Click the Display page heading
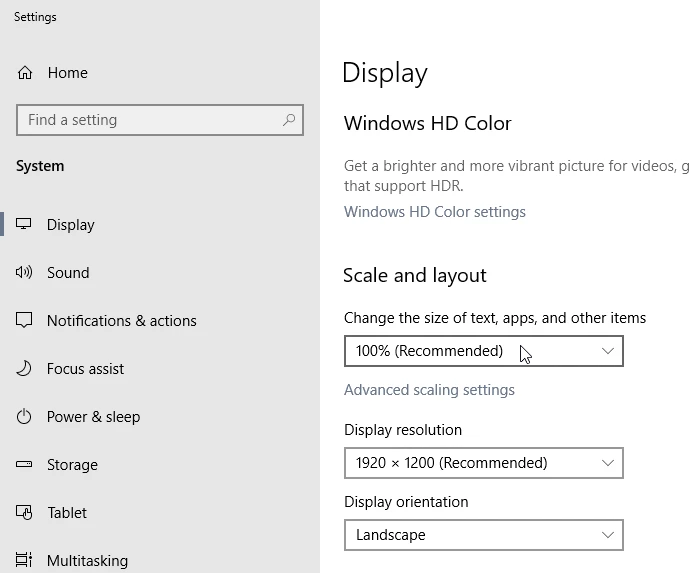The image size is (689, 573). (385, 73)
